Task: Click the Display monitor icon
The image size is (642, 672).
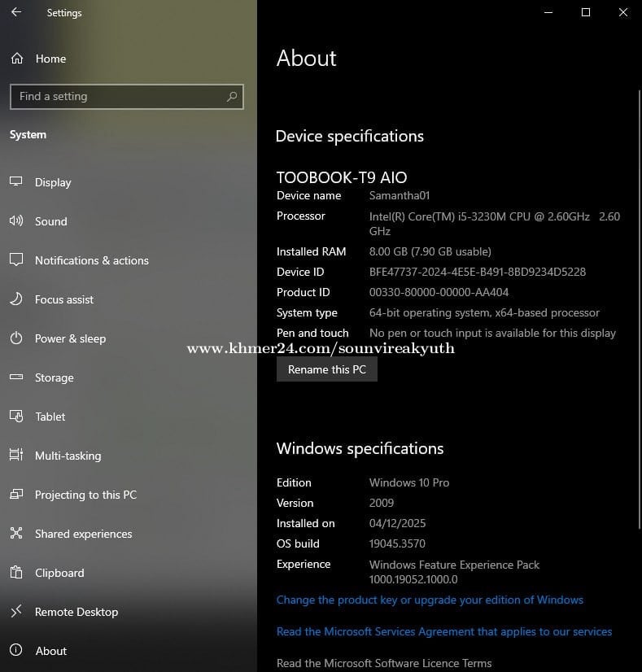Action: coord(15,181)
